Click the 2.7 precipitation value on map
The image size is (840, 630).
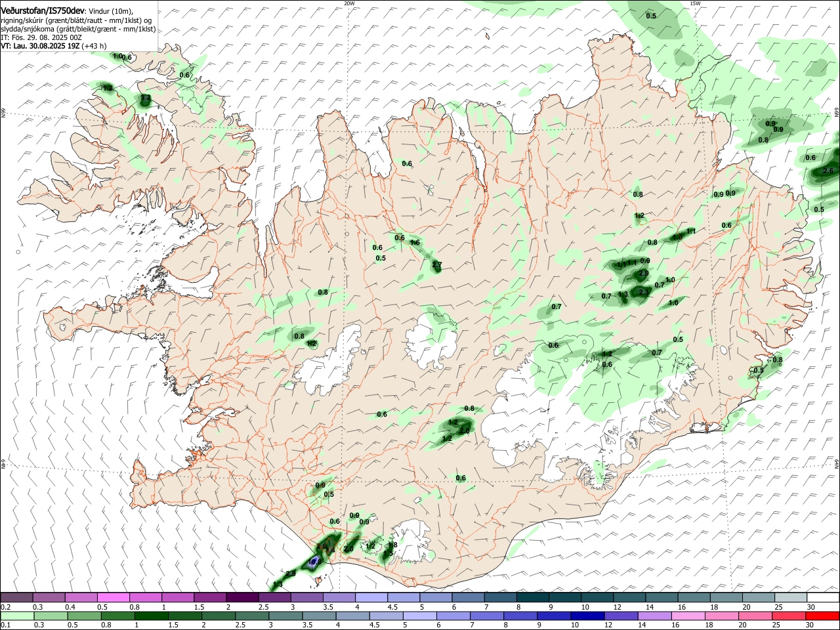point(437,265)
